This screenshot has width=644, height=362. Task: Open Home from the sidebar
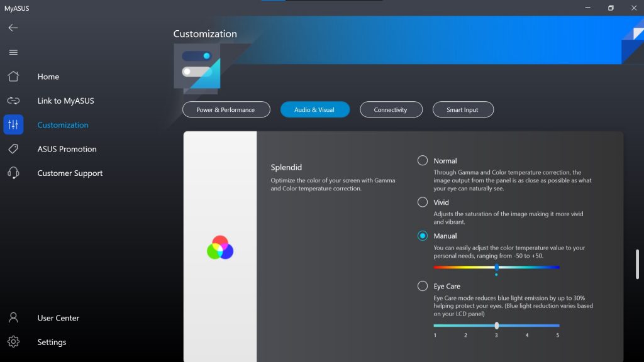click(x=48, y=77)
